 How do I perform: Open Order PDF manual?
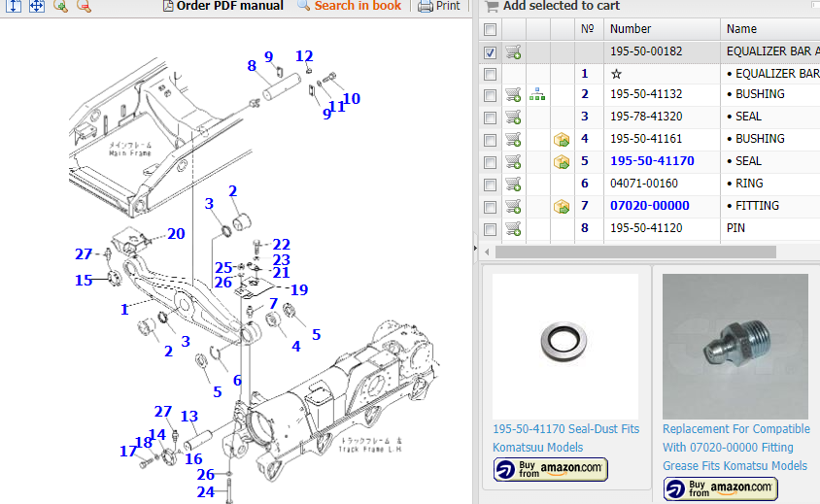pos(223,6)
